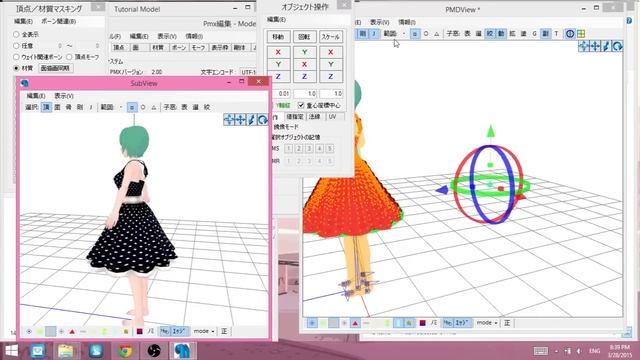
Task: Click the yellow grid icon in PMDView toolbar
Action: (x=581, y=34)
